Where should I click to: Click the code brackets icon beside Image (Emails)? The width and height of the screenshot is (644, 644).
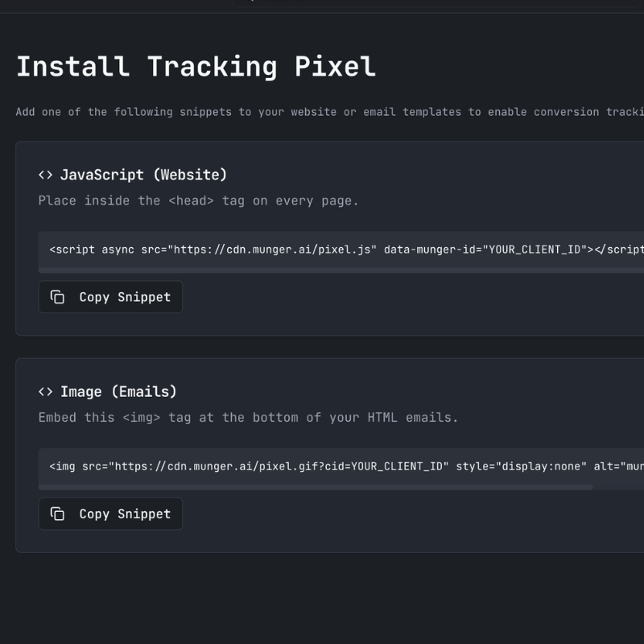[x=46, y=392]
